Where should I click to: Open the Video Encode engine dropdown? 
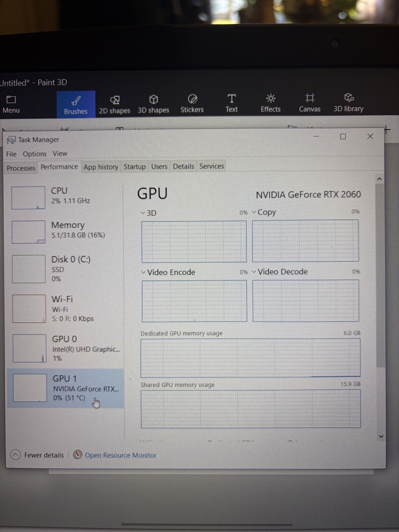click(x=144, y=272)
